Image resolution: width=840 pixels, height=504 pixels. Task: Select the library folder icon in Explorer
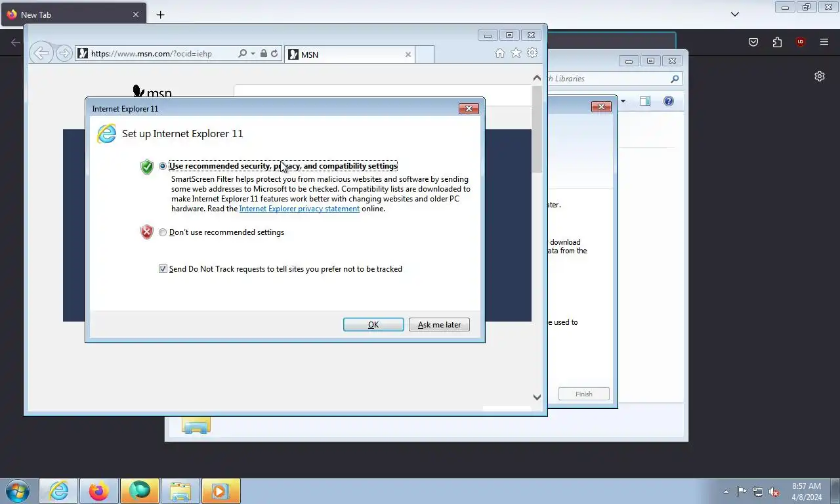click(x=196, y=425)
